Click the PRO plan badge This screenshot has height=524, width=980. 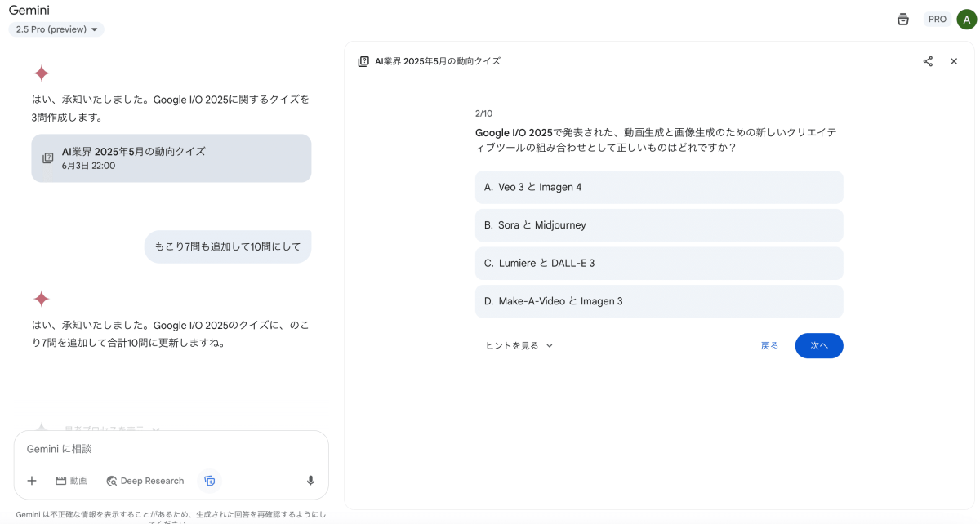tap(937, 20)
